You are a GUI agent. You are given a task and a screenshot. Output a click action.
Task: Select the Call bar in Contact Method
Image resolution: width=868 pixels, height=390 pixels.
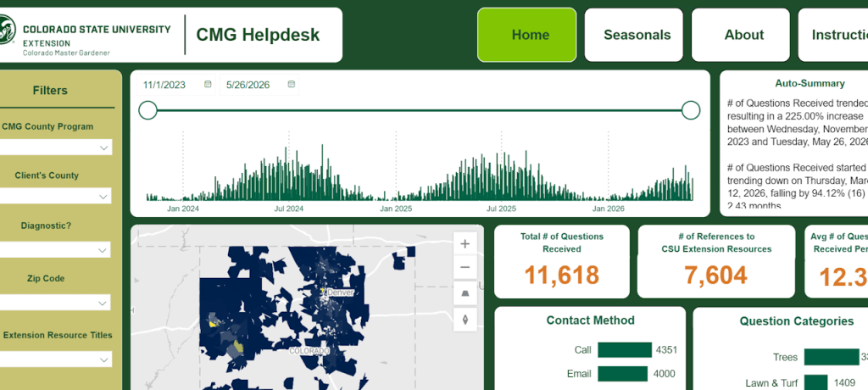625,350
